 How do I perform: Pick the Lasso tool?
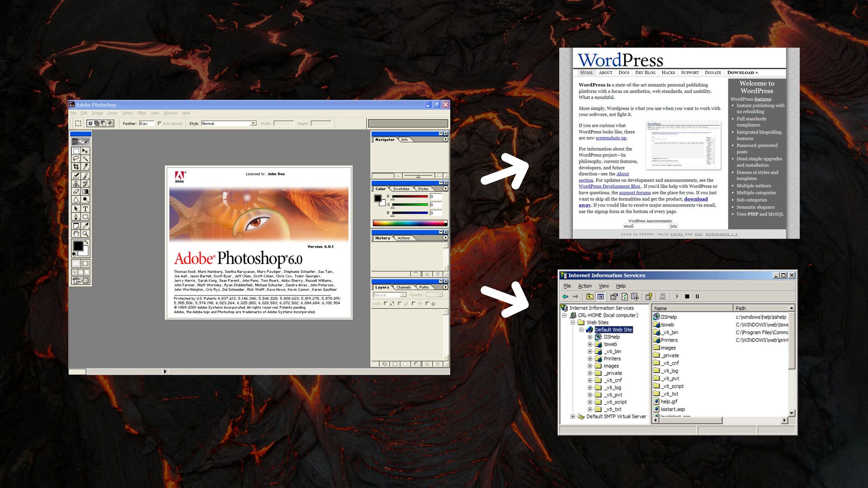[x=76, y=159]
